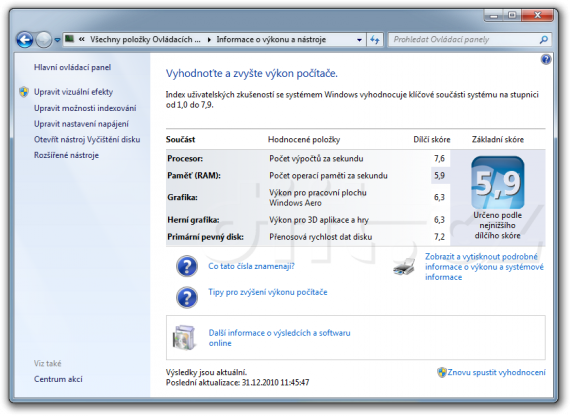The width and height of the screenshot is (570, 416).
Task: Click the 'Procesor:' row label
Action: (185, 159)
